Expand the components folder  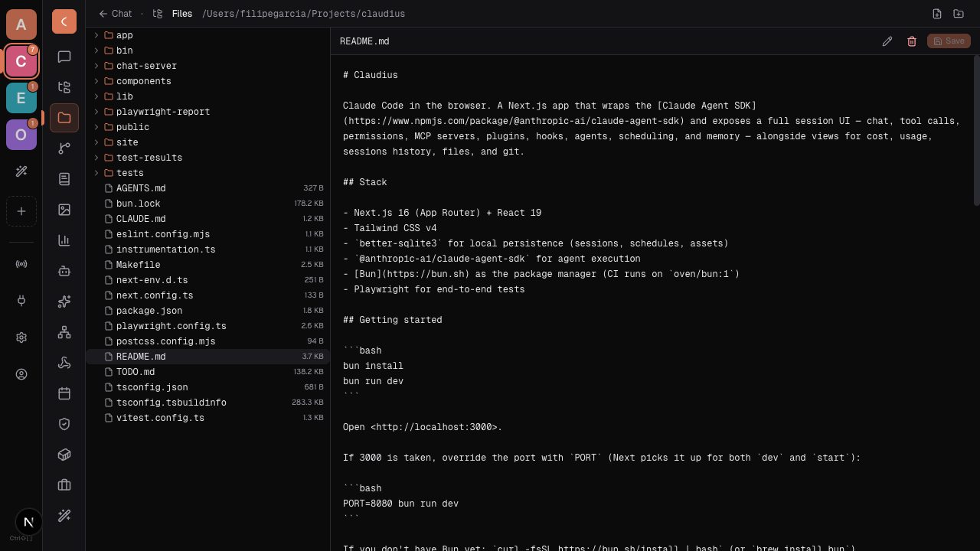[208, 81]
